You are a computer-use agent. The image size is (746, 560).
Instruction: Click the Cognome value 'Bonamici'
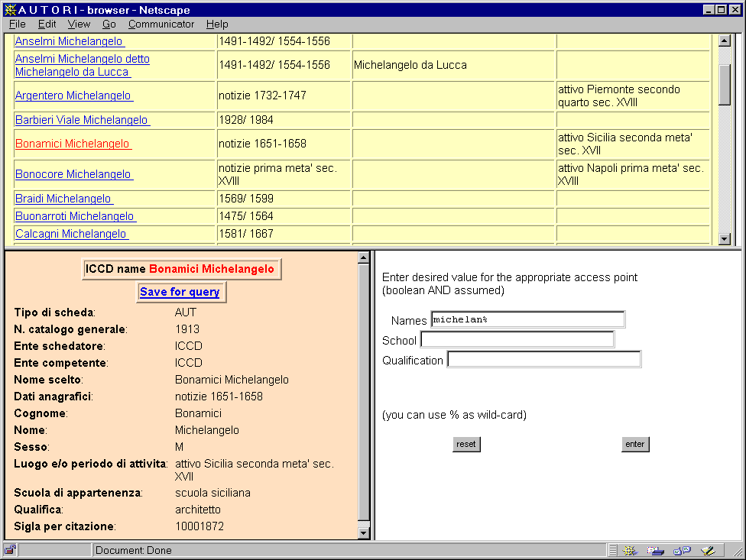point(199,413)
